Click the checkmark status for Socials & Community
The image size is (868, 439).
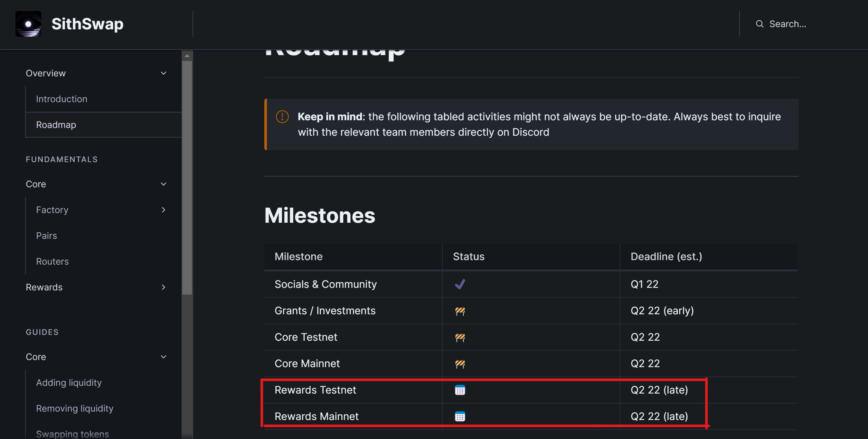460,284
